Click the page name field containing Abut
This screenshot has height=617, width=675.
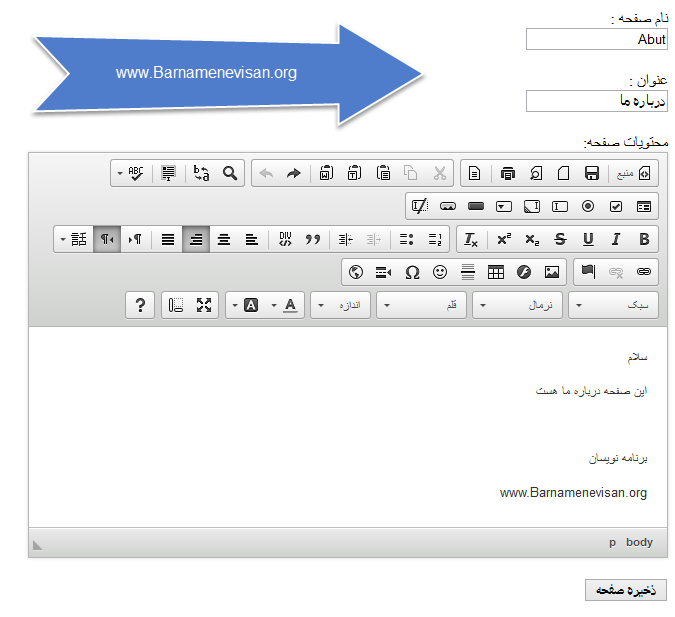(x=596, y=39)
